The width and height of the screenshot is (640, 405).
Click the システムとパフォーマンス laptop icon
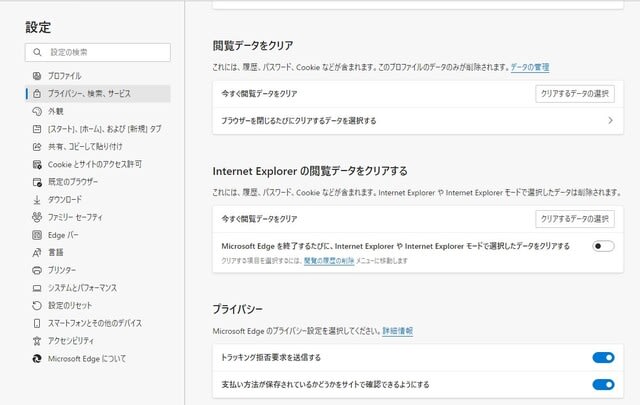(x=37, y=288)
